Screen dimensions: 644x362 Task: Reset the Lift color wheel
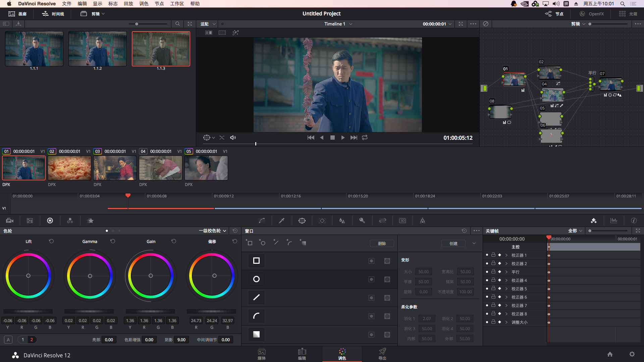point(51,241)
